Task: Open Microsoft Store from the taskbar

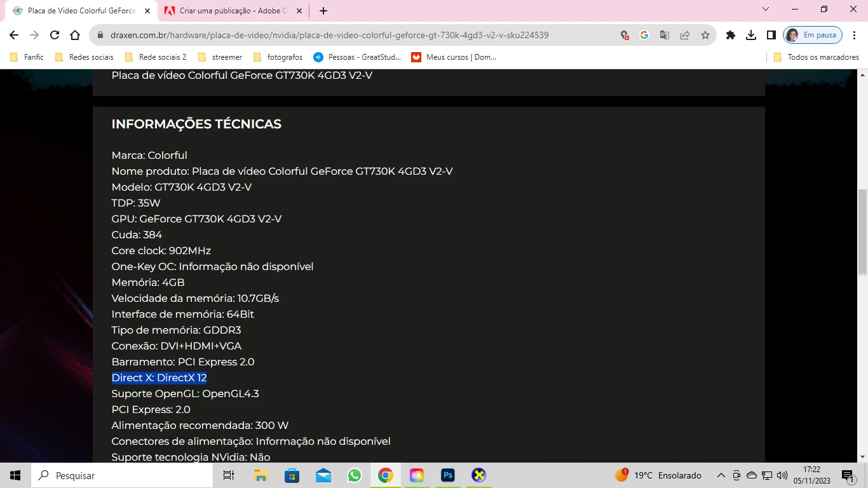Action: [292, 475]
